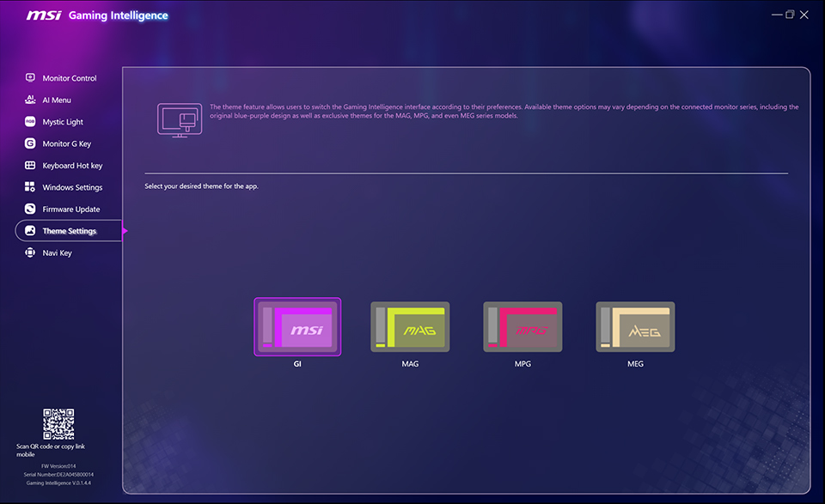Select the GI theme preview
825x504 pixels.
[x=297, y=326]
